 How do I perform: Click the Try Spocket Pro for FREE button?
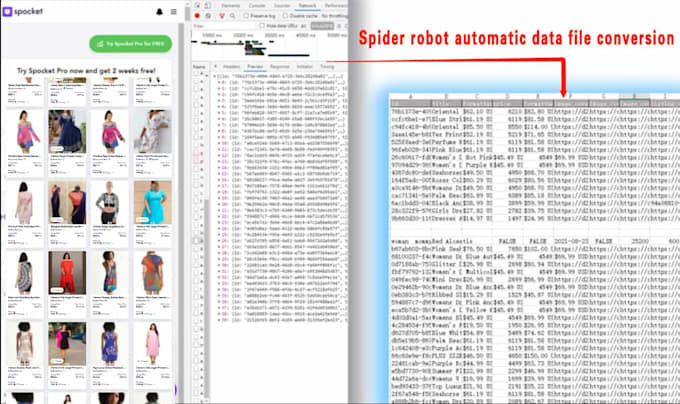pyautogui.click(x=131, y=44)
